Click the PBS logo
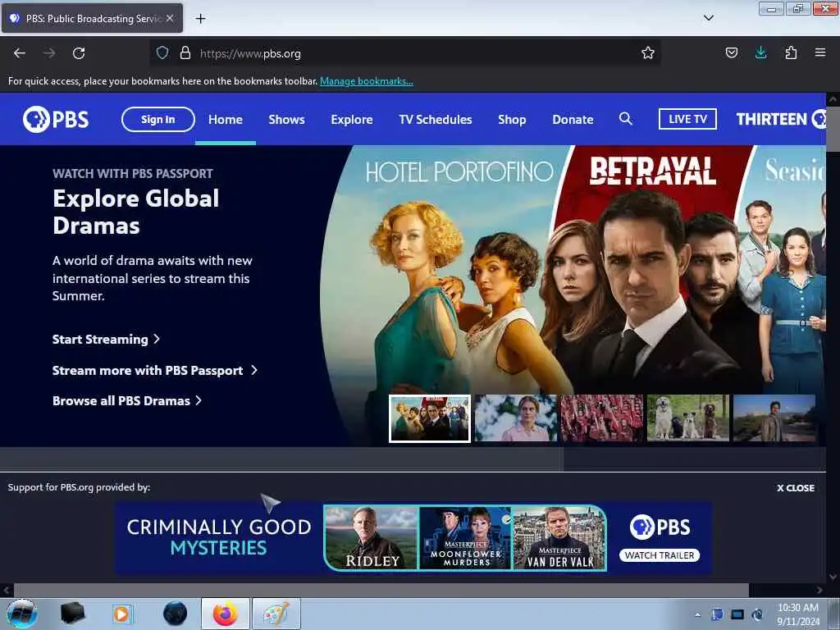Image resolution: width=840 pixels, height=630 pixels. (56, 119)
